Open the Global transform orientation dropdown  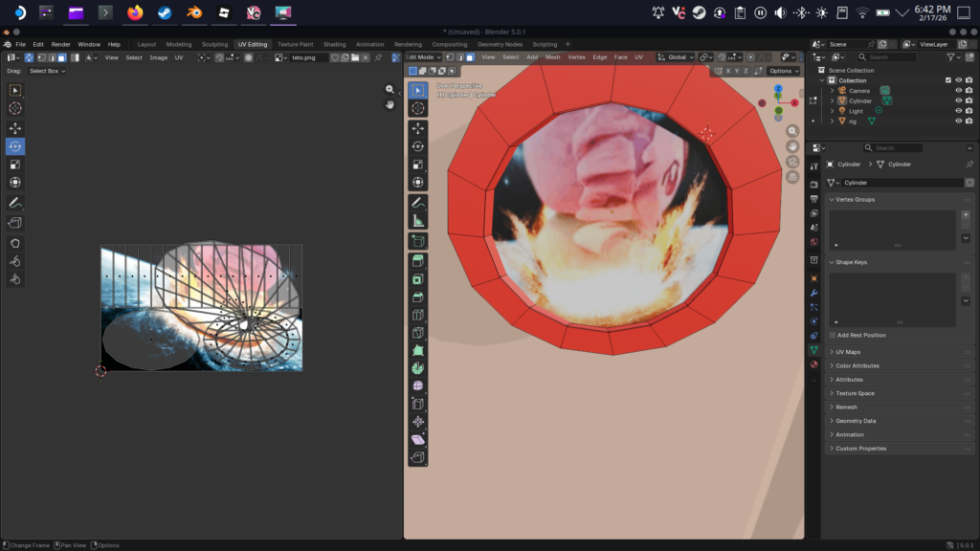[676, 57]
